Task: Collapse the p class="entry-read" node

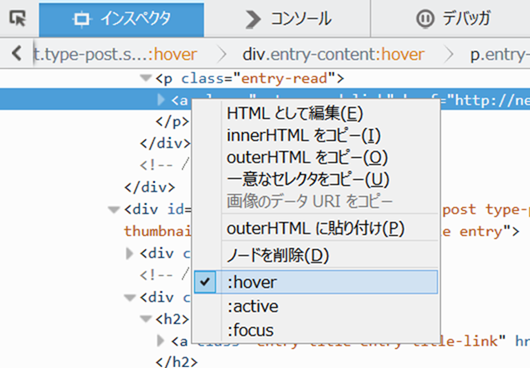Action: click(x=146, y=78)
